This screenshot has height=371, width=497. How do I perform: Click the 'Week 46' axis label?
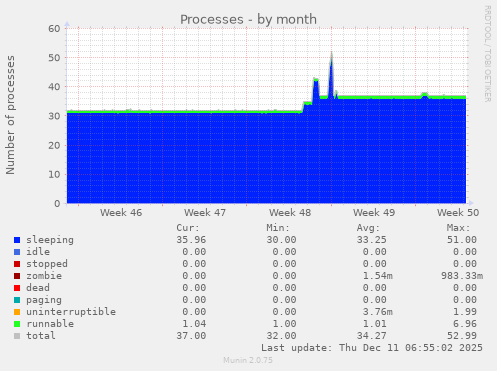[x=121, y=213]
